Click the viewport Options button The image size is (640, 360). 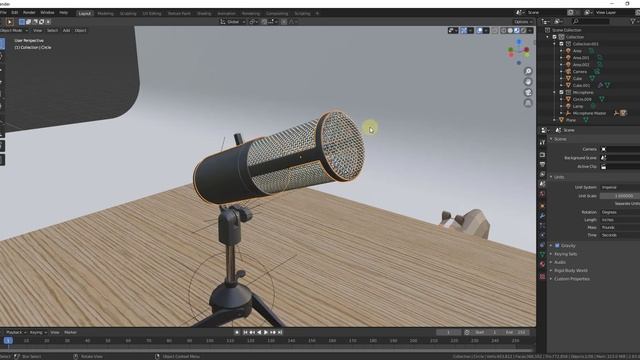tap(523, 22)
